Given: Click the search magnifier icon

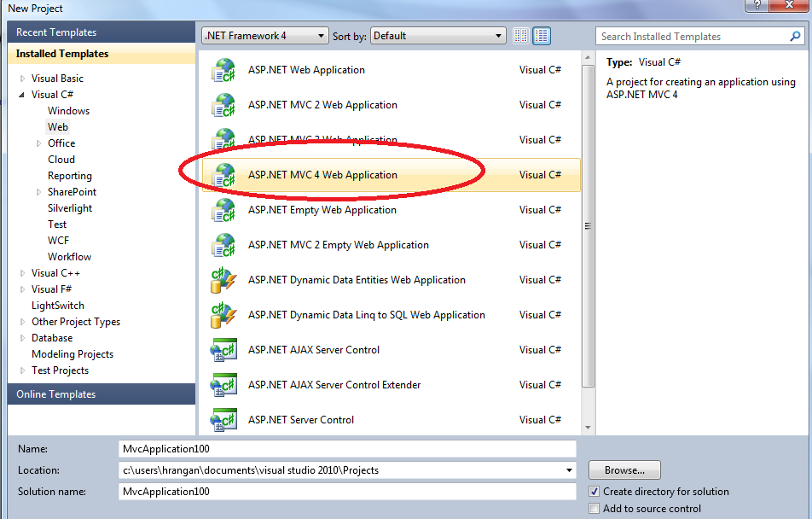Looking at the screenshot, I should point(795,37).
